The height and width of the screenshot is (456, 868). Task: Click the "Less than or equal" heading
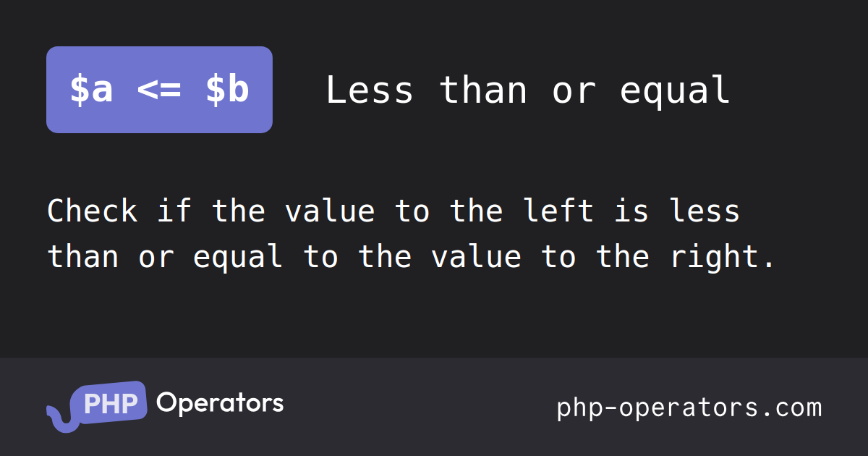tap(528, 90)
